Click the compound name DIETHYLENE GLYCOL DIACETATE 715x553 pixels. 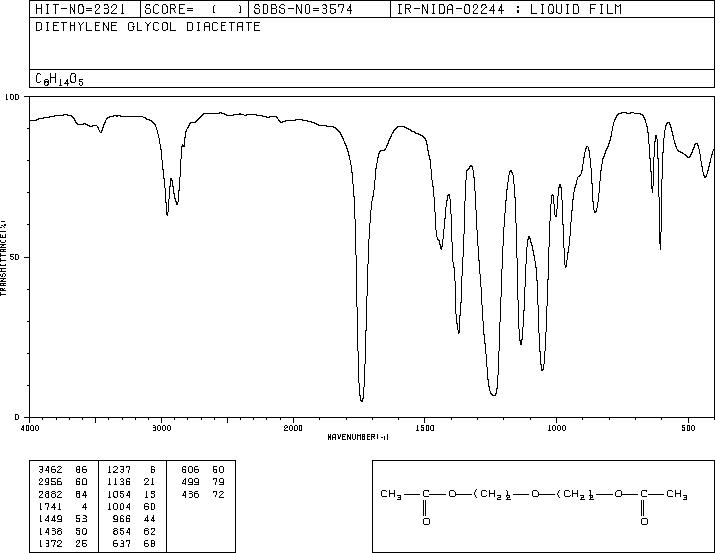[x=148, y=27]
